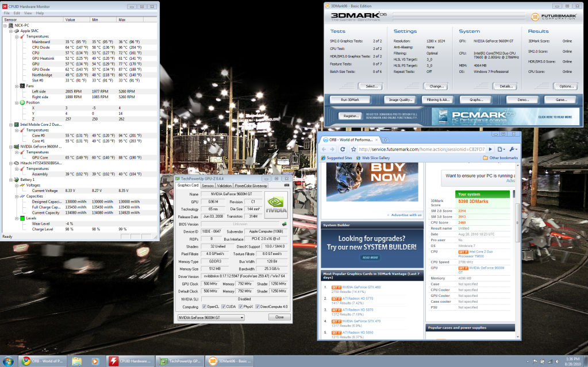Open the Edit menu in Hardware Monitor
This screenshot has height=367, width=588.
(x=17, y=13)
